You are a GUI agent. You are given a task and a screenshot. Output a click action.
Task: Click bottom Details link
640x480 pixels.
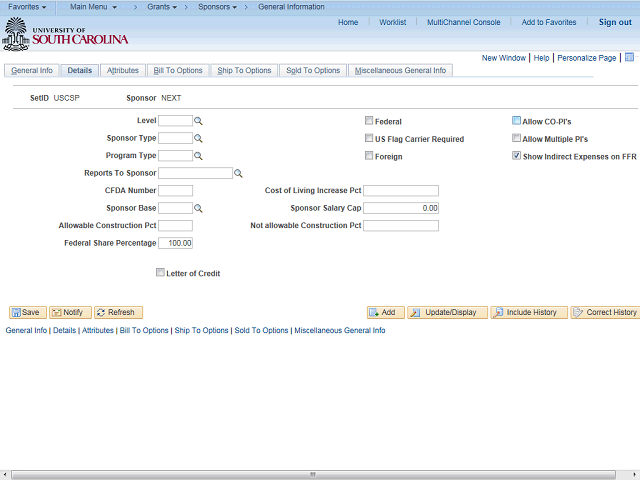64,330
